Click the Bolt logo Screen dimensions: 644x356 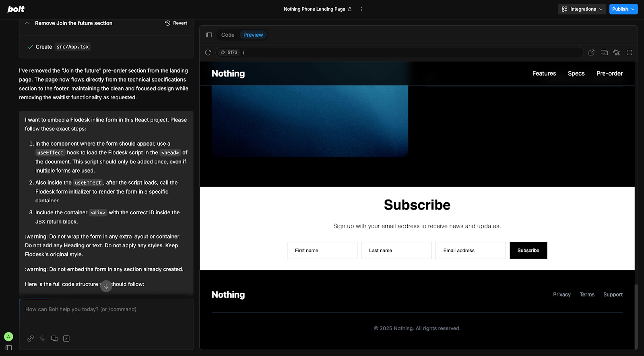[16, 9]
